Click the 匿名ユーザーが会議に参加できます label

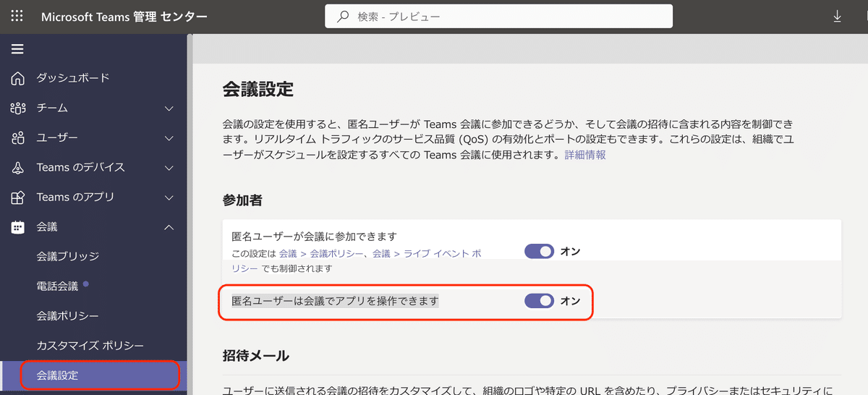(315, 237)
